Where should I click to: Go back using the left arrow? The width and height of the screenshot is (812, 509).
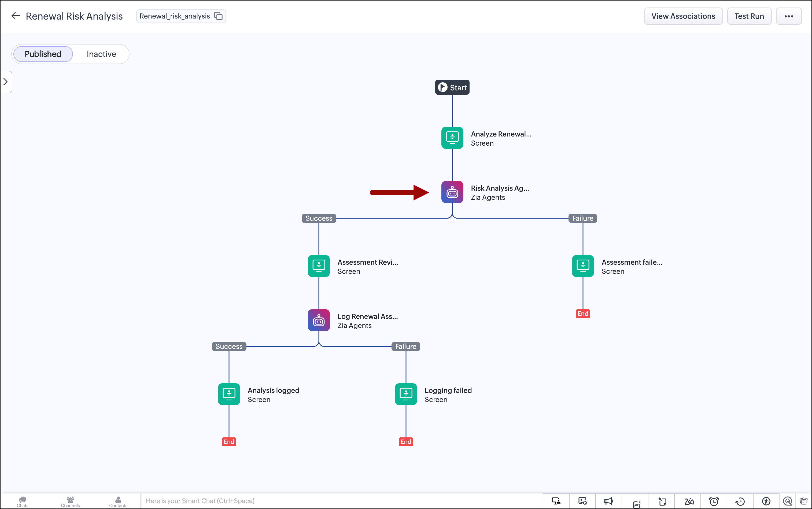pos(16,16)
